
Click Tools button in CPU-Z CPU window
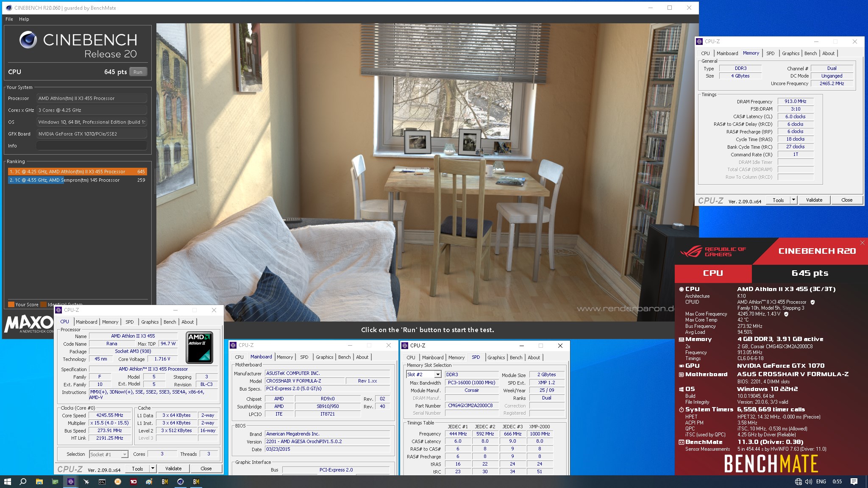coord(138,469)
